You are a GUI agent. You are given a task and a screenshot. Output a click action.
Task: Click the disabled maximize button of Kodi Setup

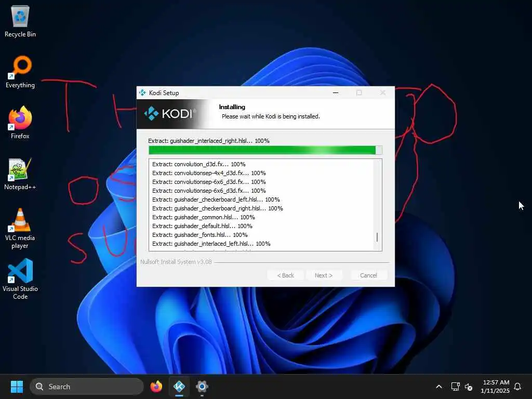click(359, 92)
